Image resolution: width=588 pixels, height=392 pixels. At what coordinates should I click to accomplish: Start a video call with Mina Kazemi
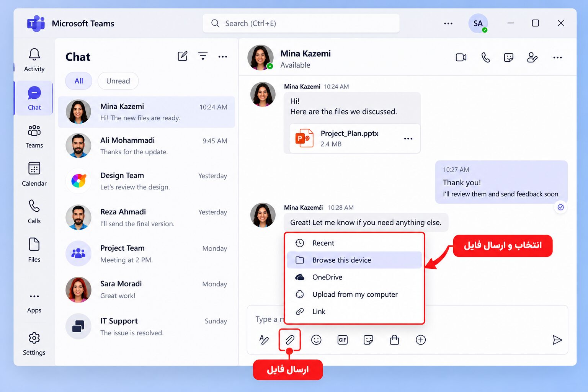pos(461,57)
